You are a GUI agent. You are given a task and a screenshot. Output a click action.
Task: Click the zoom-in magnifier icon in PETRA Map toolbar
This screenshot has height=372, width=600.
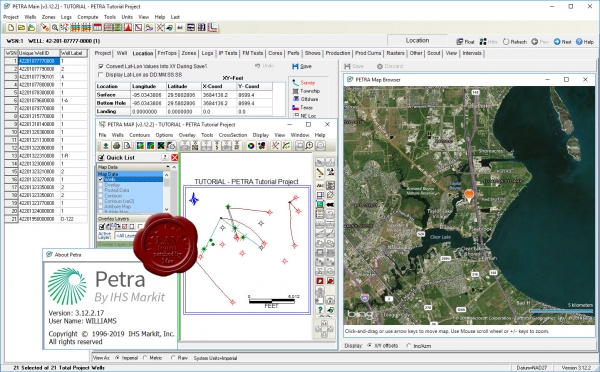(310, 146)
